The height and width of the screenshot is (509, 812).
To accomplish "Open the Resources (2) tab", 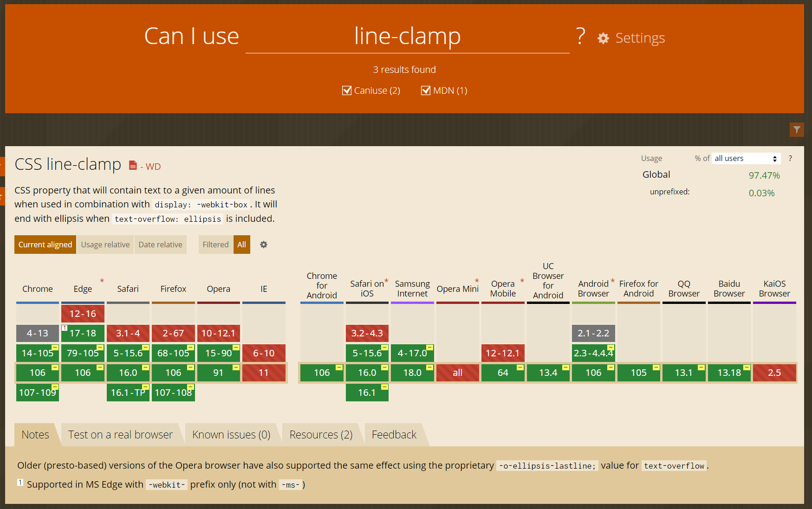I will 321,435.
